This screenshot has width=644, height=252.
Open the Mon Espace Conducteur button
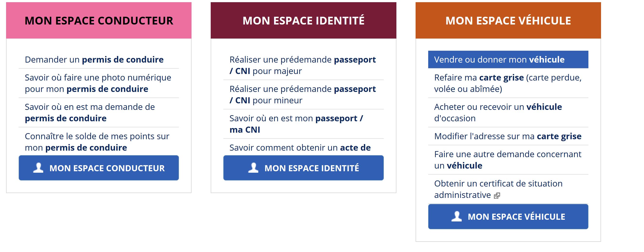[x=99, y=168]
